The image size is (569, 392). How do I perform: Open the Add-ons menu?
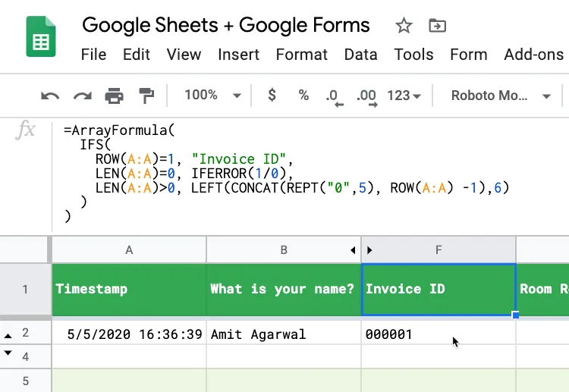[x=534, y=55]
